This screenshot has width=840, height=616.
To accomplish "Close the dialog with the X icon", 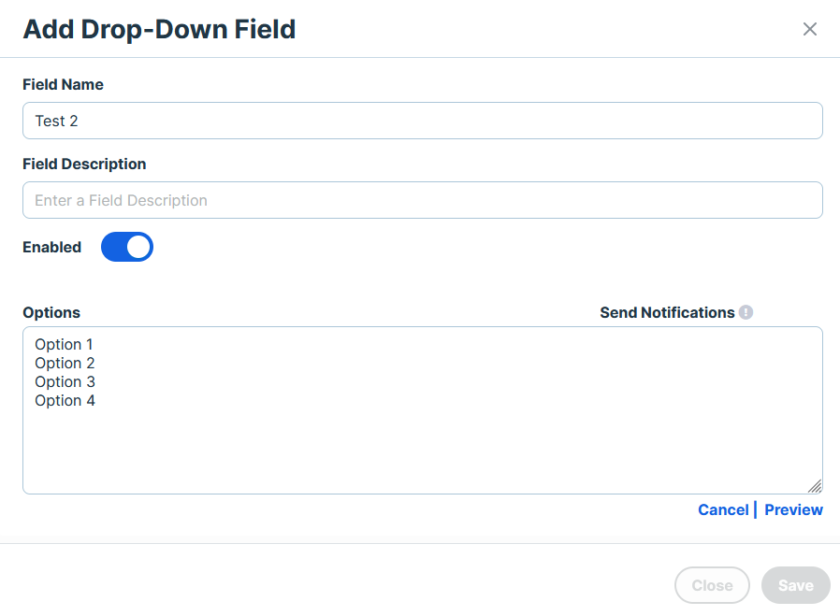I will tap(809, 29).
